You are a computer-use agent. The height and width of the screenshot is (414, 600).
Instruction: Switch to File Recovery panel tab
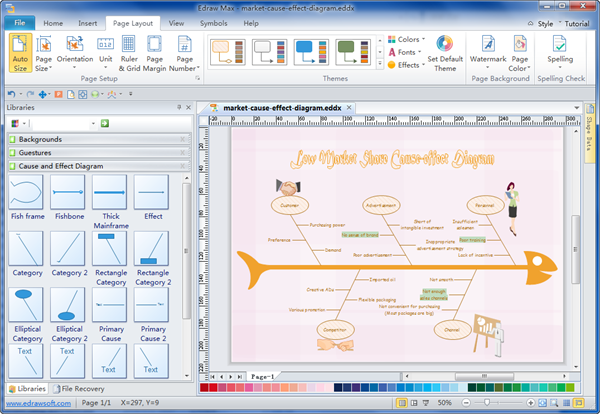(83, 388)
